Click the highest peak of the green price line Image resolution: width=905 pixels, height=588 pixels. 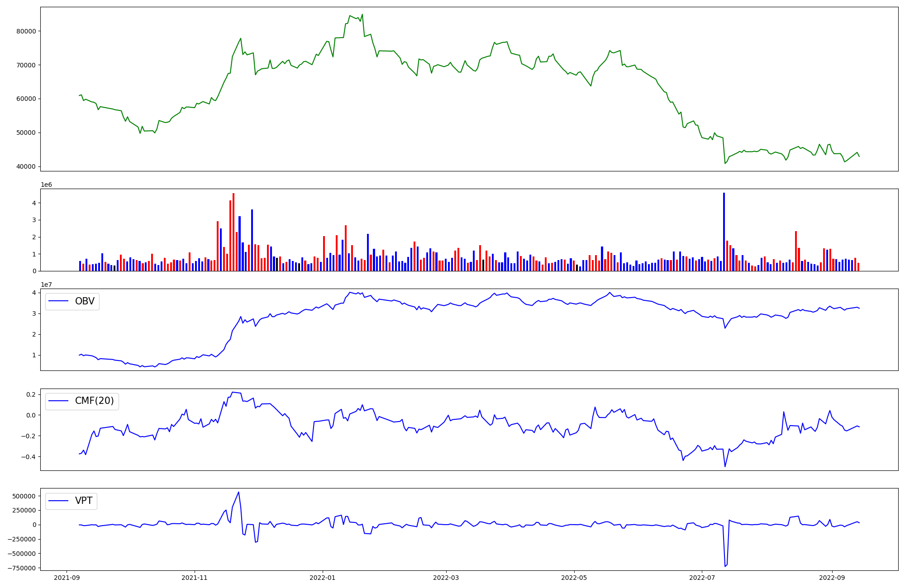[x=362, y=15]
